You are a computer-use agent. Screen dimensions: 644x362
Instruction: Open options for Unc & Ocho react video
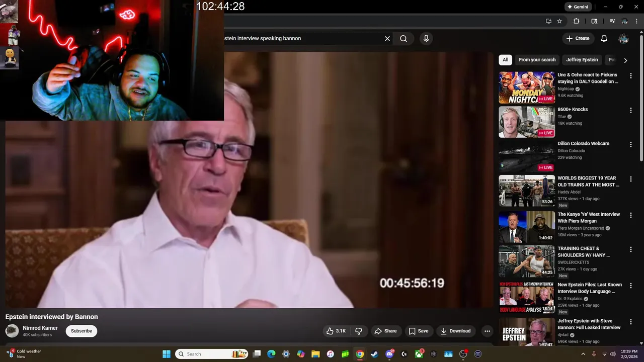pyautogui.click(x=631, y=76)
